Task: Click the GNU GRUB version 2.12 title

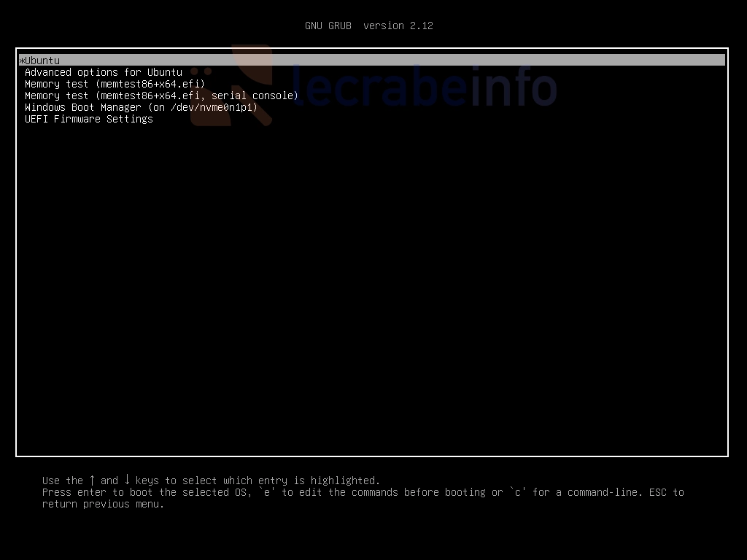Action: click(369, 26)
